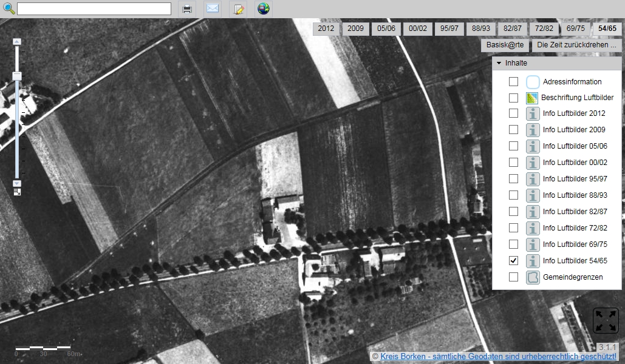The width and height of the screenshot is (625, 364).
Task: Check Info Luftbilder 82/87 checkbox
Action: point(513,211)
